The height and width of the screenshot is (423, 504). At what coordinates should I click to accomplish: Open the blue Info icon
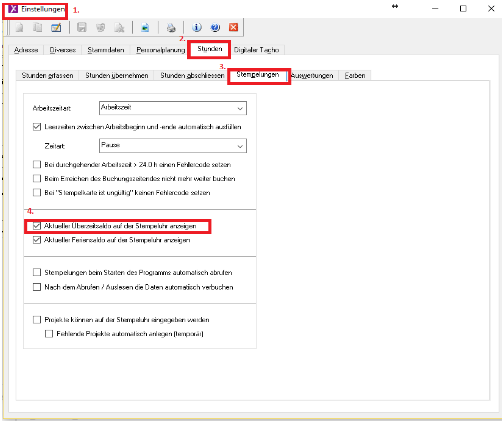coord(197,28)
